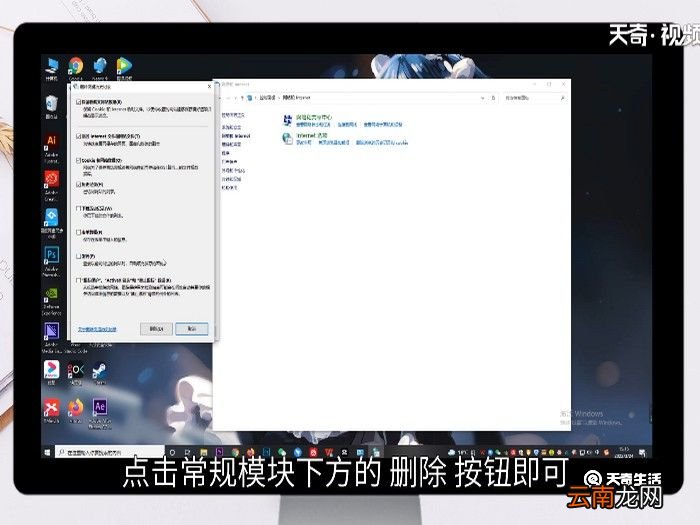Click the Cancel button in the dialog
The height and width of the screenshot is (525, 700).
pos(192,329)
